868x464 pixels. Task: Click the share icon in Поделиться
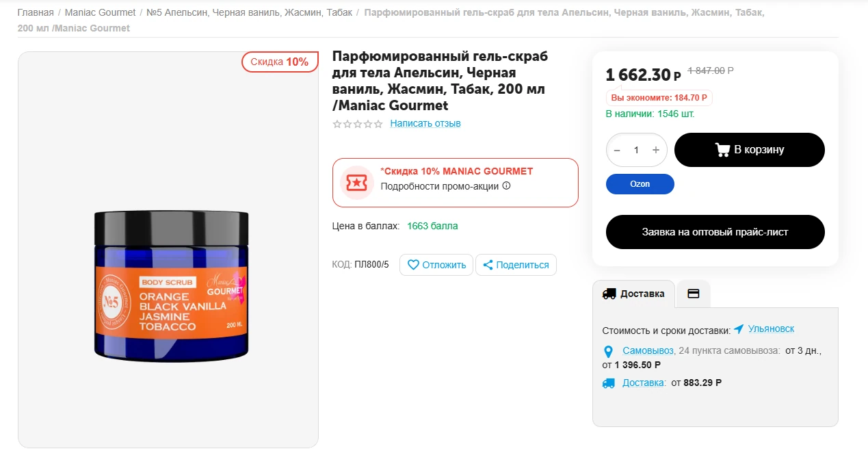[488, 265]
